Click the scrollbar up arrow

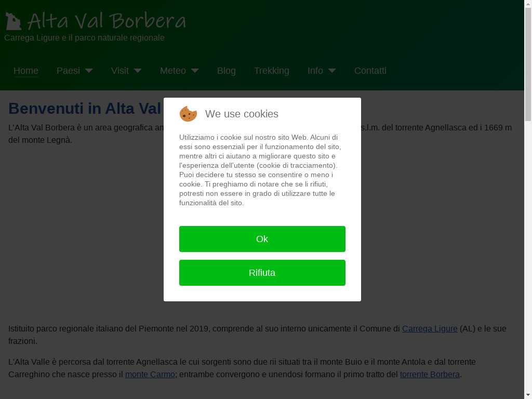(528, 4)
